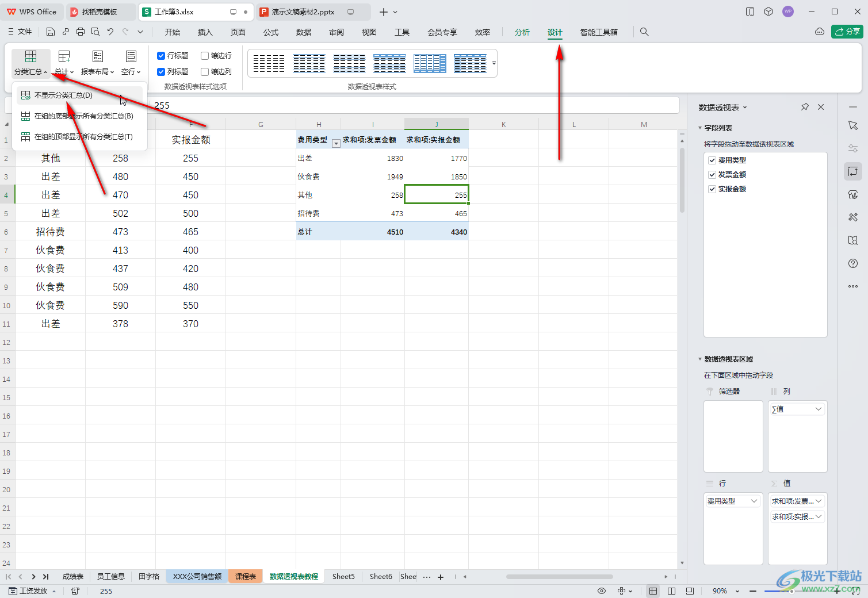Pin the 数据透视表 pane
Image resolution: width=868 pixels, height=598 pixels.
(x=805, y=107)
